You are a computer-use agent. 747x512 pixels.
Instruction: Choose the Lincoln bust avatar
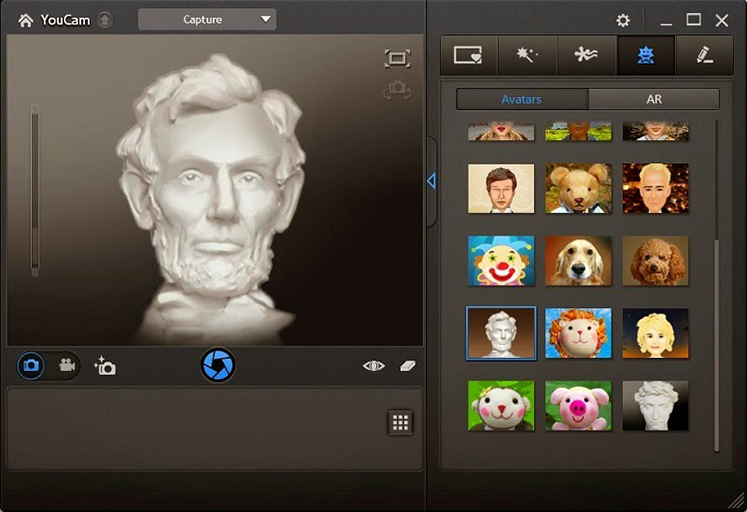pos(501,333)
